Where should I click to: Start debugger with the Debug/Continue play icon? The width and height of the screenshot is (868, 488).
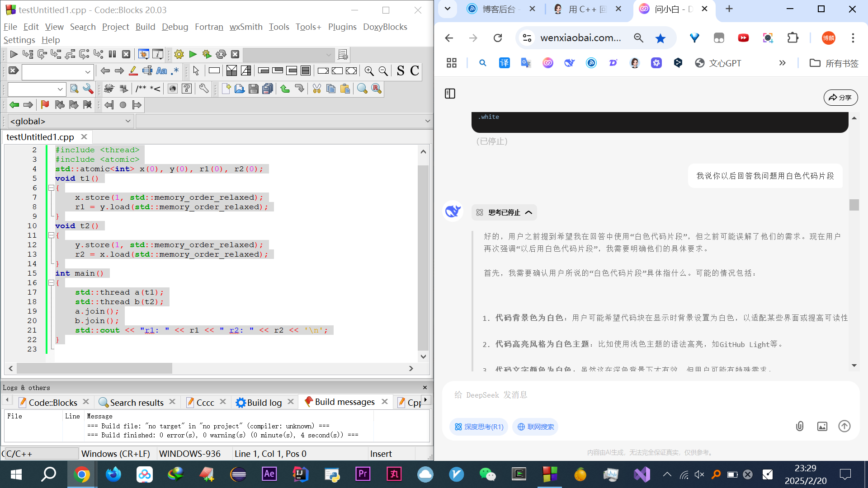coord(14,54)
